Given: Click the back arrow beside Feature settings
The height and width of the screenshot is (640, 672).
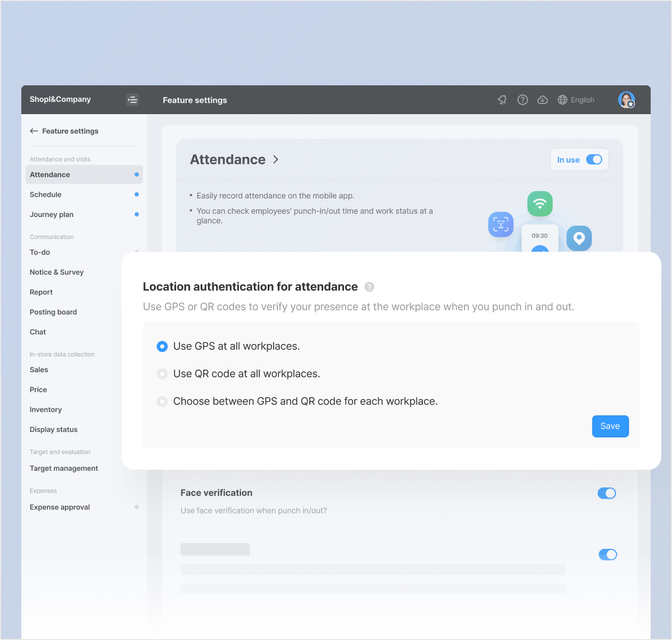Looking at the screenshot, I should click(x=34, y=131).
